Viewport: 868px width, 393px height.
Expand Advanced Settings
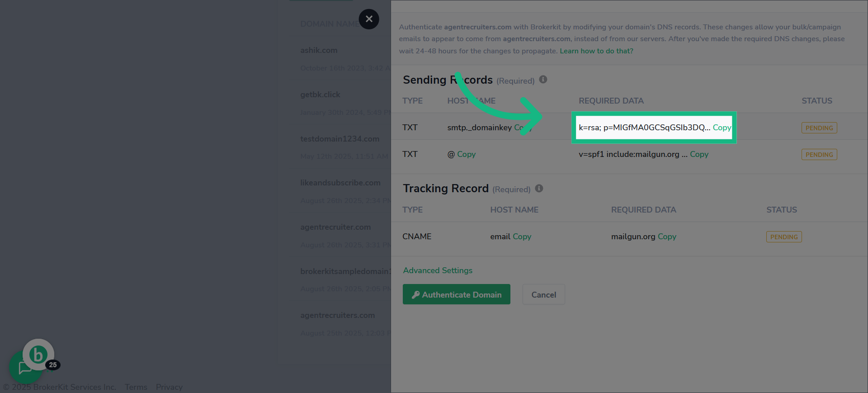438,270
